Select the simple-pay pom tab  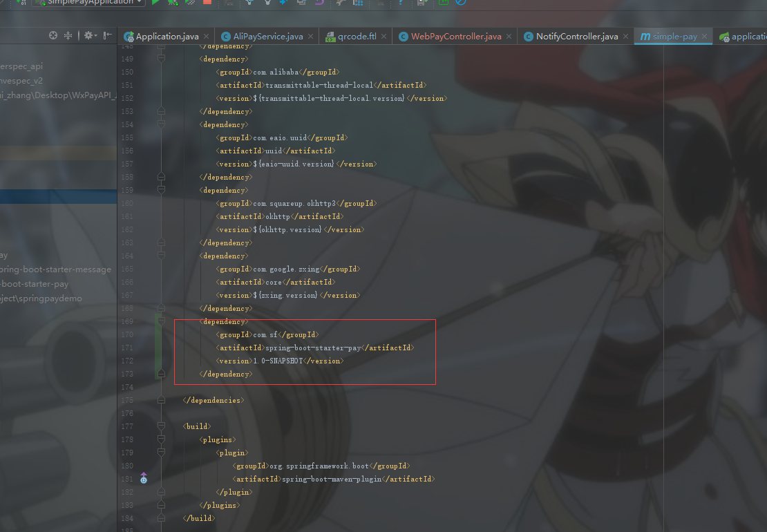[674, 36]
